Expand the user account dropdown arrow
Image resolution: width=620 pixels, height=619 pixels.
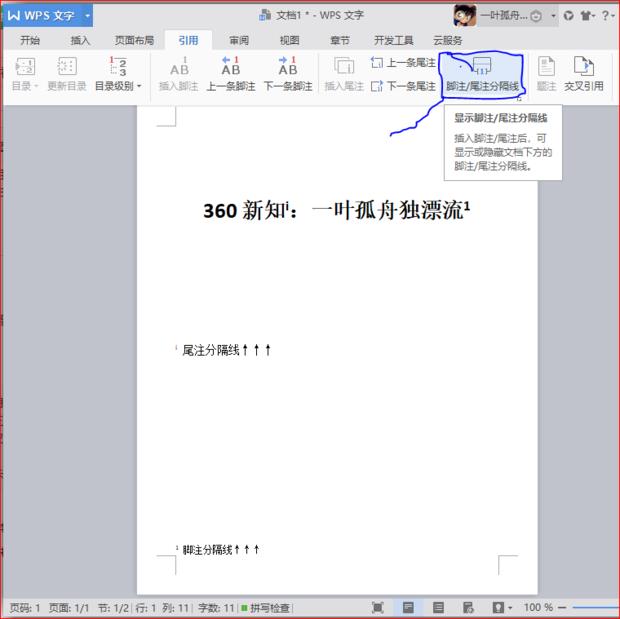[553, 16]
